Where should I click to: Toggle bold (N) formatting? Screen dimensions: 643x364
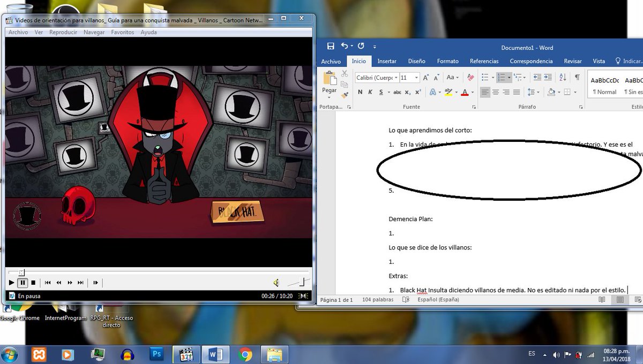[360, 92]
